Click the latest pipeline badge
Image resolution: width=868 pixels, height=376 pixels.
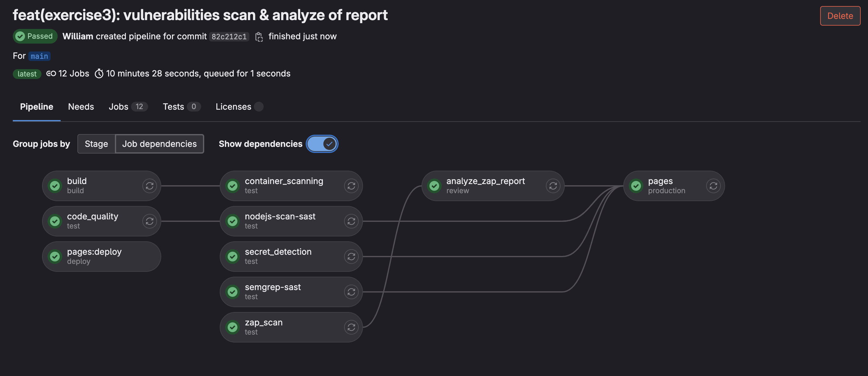(27, 74)
